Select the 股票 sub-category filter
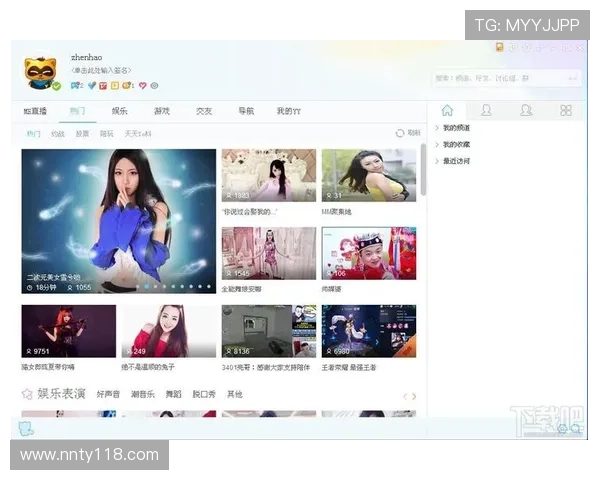The image size is (600, 480). point(82,134)
